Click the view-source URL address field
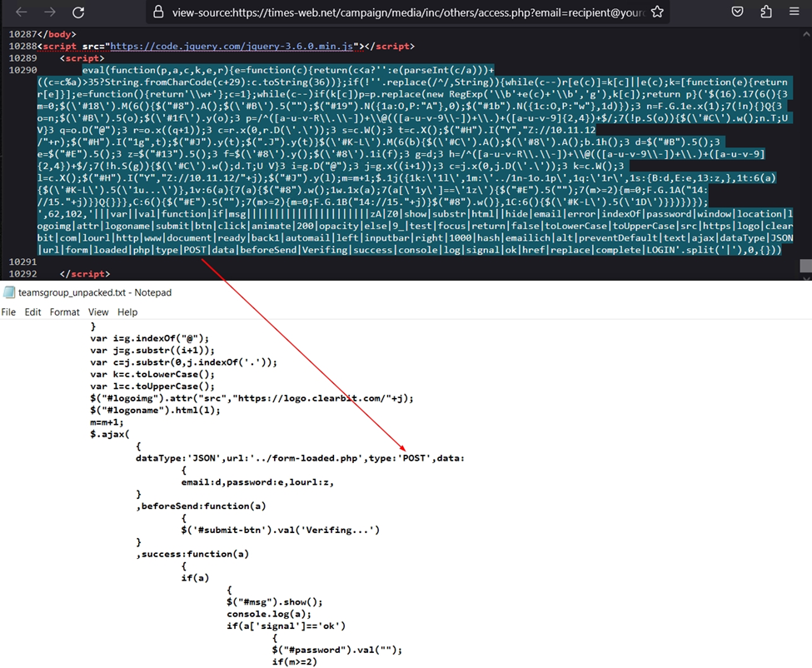812x668 pixels. point(408,12)
